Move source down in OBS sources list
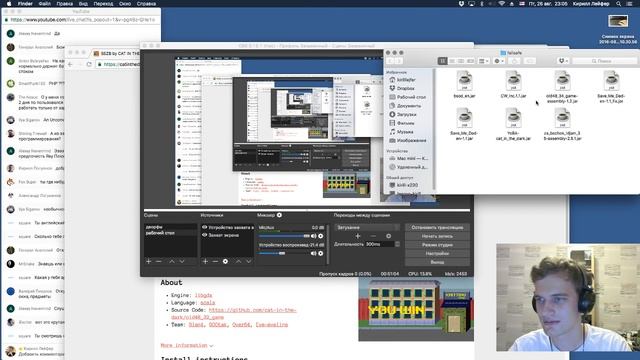 249,261
